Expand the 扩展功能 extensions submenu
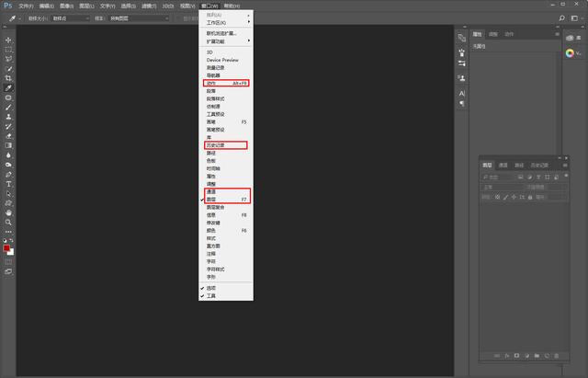 point(226,41)
